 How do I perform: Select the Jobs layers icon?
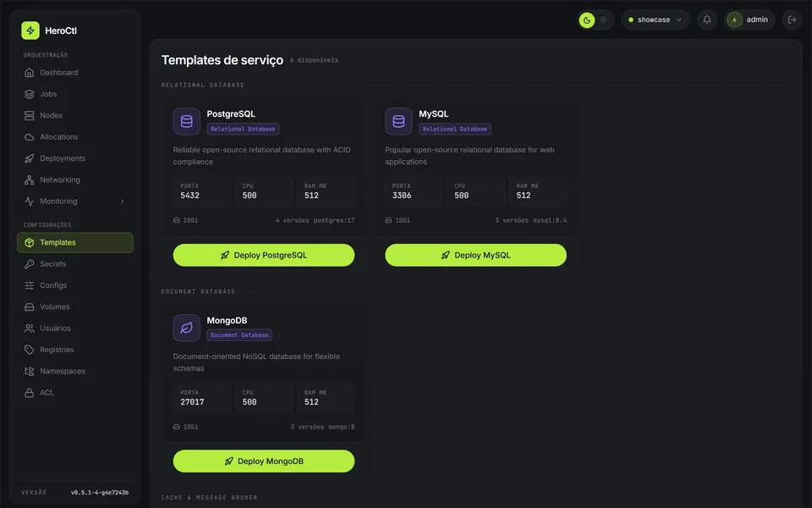click(x=30, y=94)
